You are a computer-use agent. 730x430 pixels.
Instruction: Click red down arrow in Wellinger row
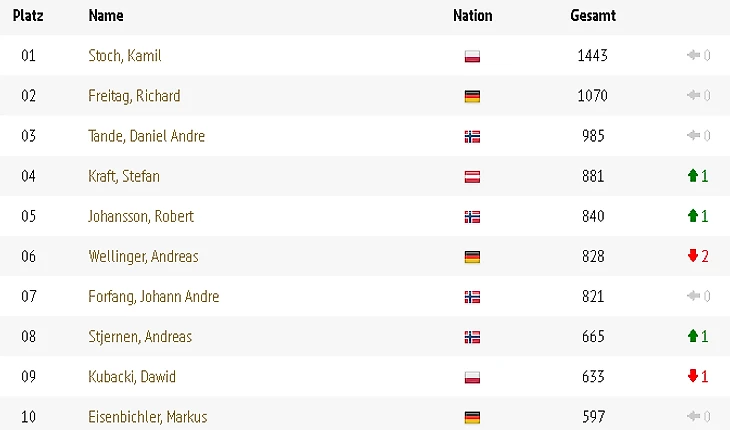click(x=692, y=256)
